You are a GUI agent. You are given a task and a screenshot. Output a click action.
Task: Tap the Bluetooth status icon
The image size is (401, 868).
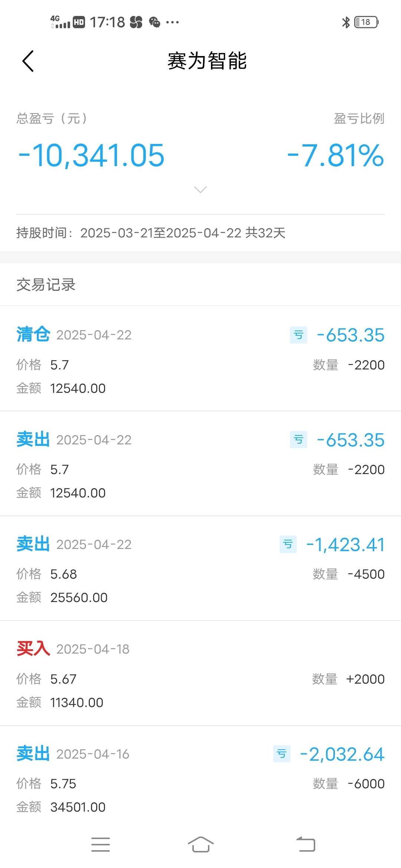click(x=346, y=22)
